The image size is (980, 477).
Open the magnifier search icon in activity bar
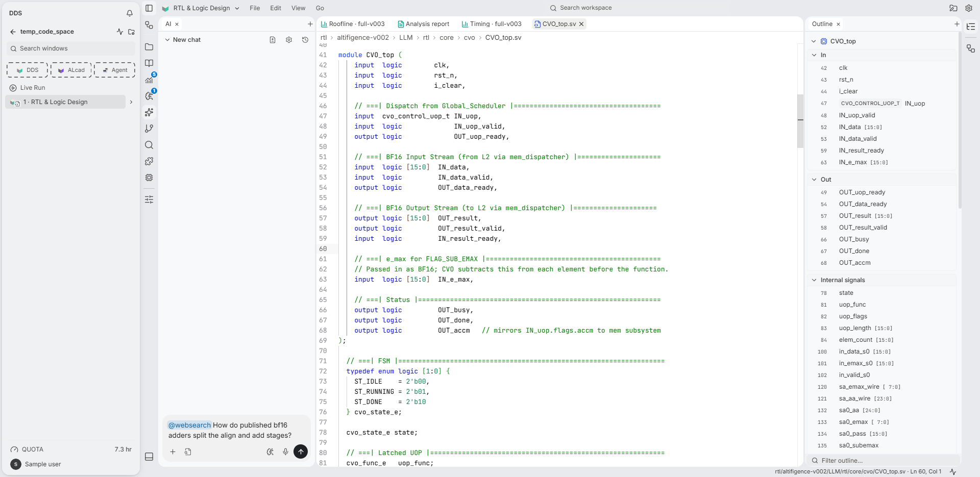pos(149,145)
